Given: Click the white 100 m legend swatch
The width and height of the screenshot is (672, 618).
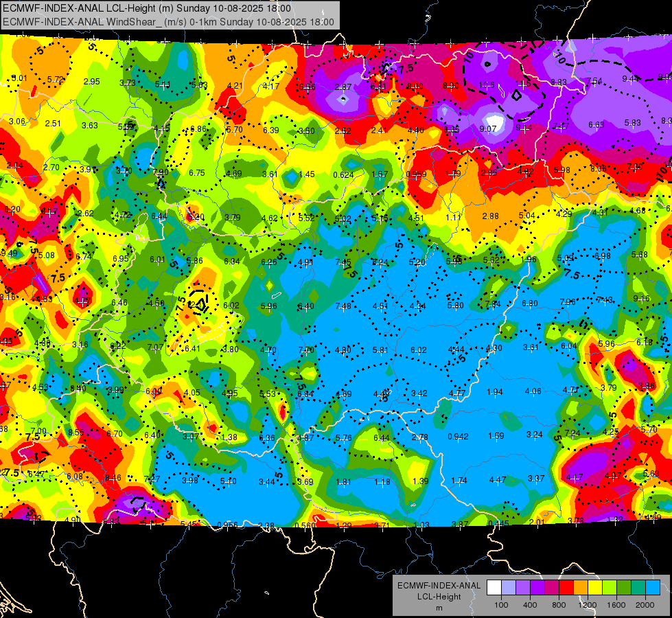Looking at the screenshot, I should point(494,588).
